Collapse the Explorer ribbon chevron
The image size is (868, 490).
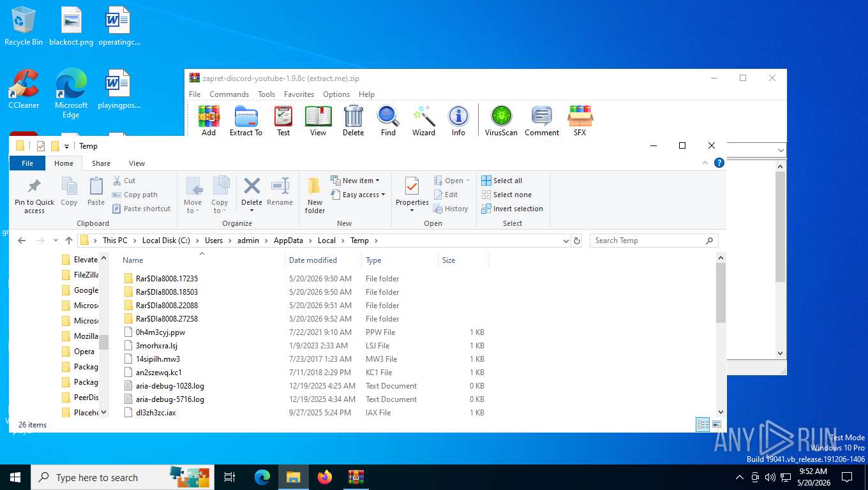pos(705,163)
